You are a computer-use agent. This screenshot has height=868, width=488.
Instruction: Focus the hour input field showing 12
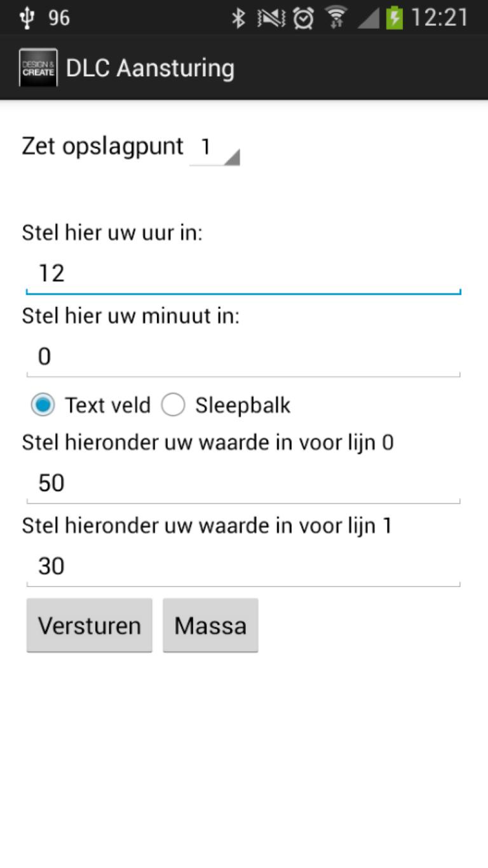click(x=243, y=273)
